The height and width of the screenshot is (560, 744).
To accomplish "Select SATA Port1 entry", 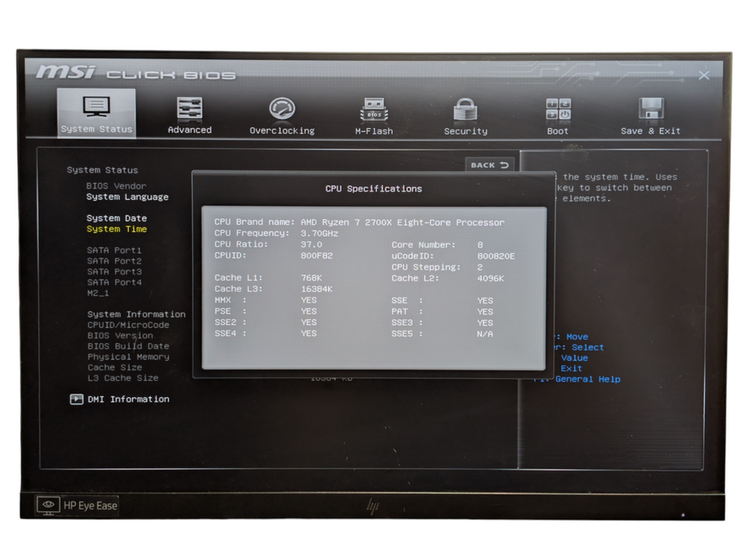I will coord(114,250).
